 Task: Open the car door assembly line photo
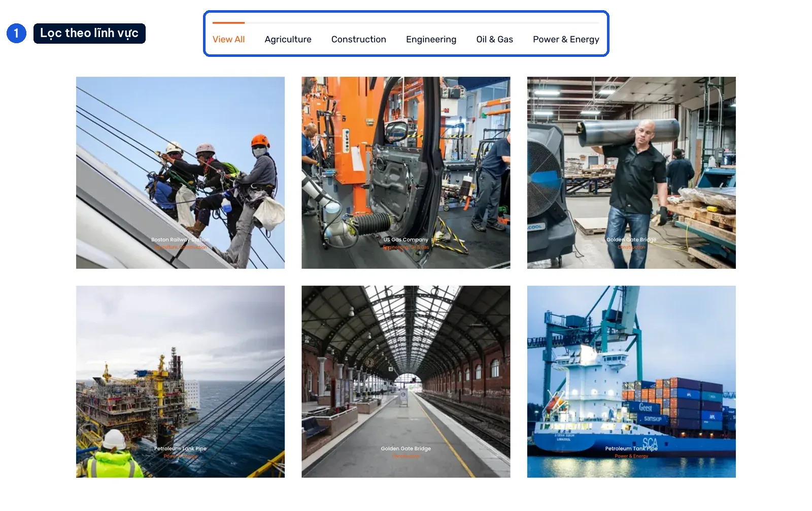click(x=406, y=173)
